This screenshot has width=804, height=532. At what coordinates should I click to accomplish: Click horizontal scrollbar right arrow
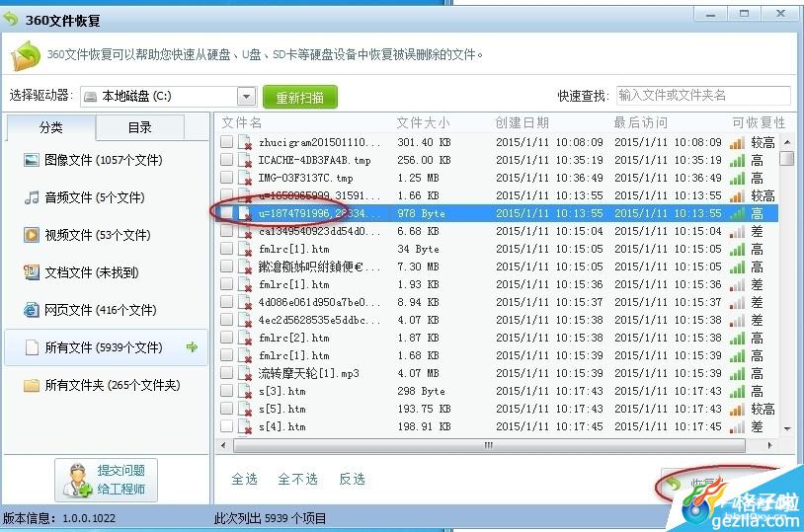point(769,445)
